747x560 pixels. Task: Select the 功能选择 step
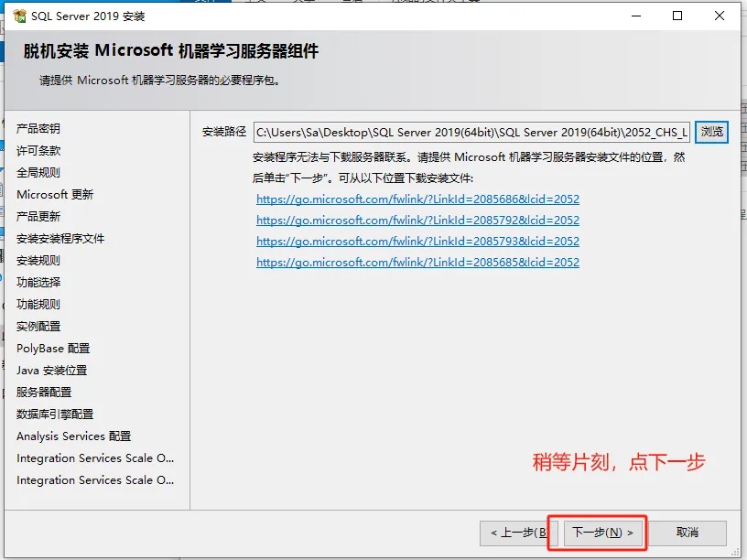coord(38,283)
